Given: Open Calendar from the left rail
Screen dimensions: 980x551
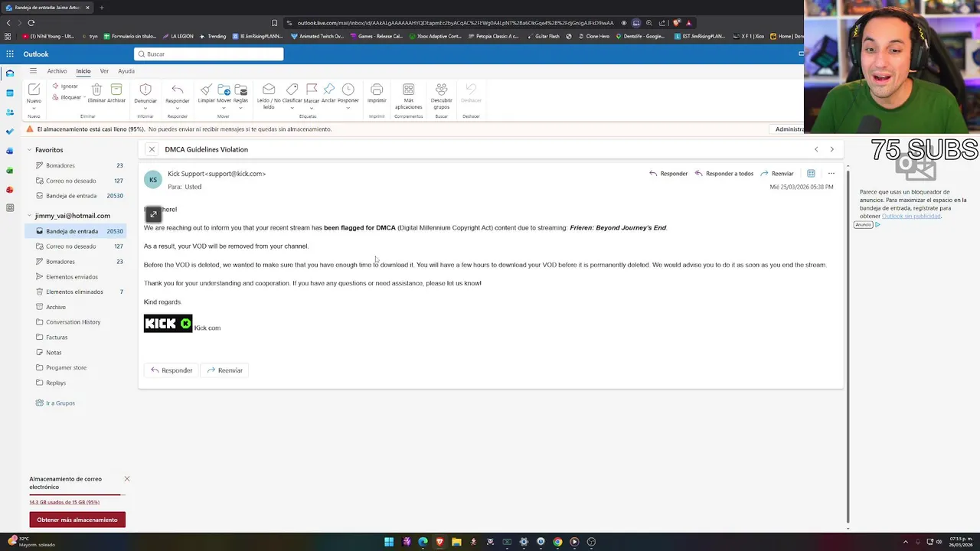Looking at the screenshot, I should click(x=10, y=93).
